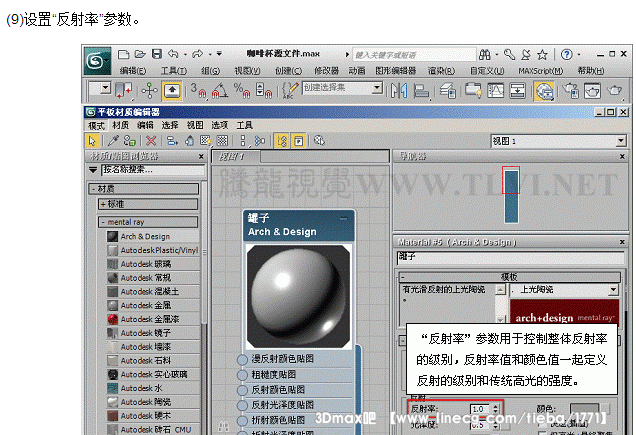The width and height of the screenshot is (636, 435).
Task: Select Arch & Design material in browser
Action: (153, 237)
